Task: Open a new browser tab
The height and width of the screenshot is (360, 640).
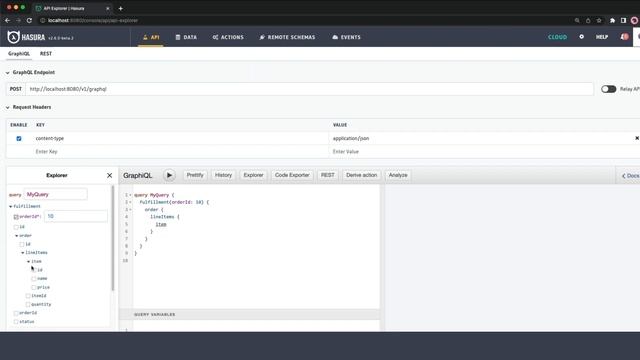Action: 120,8
